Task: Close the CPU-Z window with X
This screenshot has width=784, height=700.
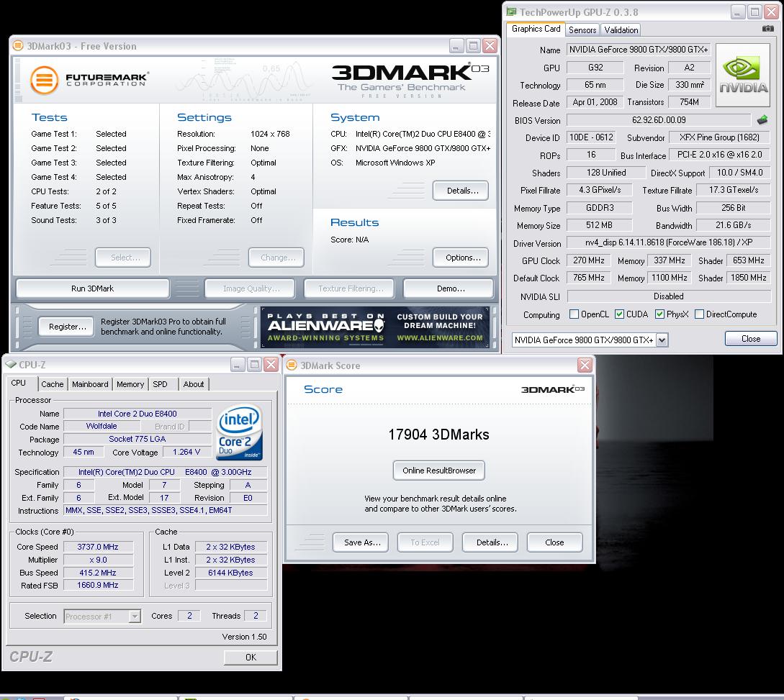Action: click(x=271, y=365)
